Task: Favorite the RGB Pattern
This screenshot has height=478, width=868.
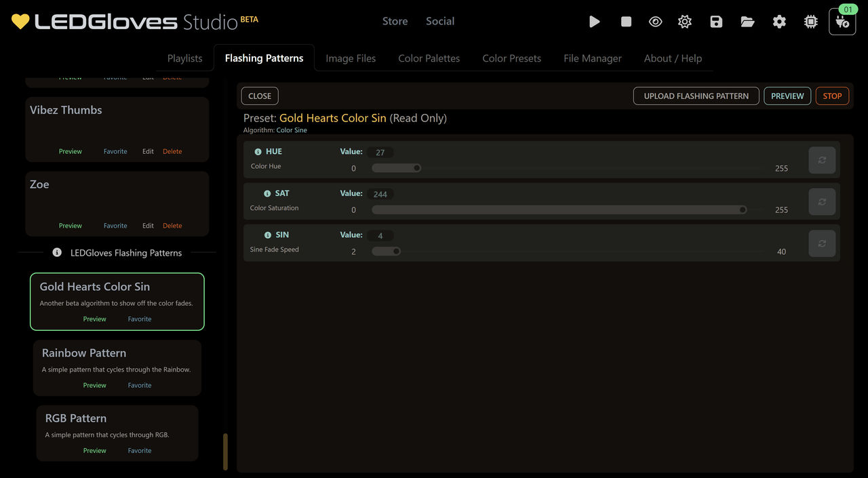Action: click(x=140, y=450)
